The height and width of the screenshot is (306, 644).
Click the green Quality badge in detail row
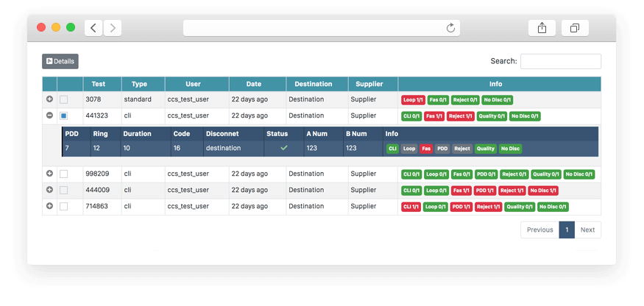point(485,149)
